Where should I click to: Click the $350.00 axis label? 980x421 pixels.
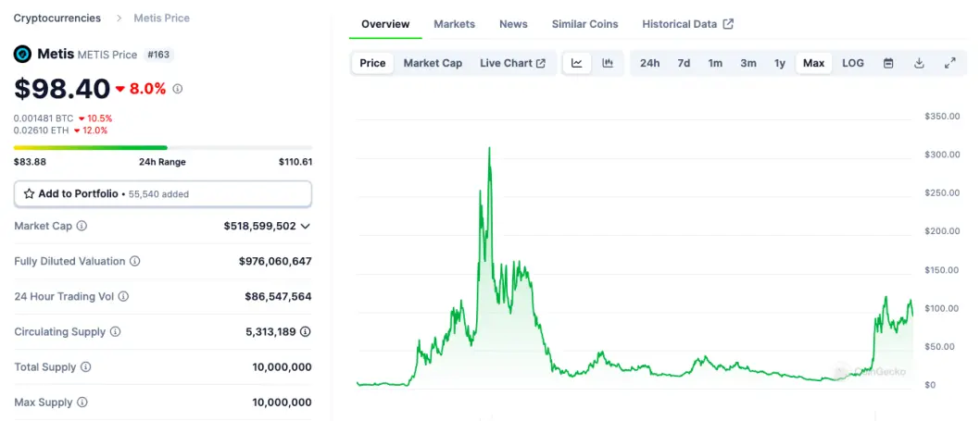942,117
